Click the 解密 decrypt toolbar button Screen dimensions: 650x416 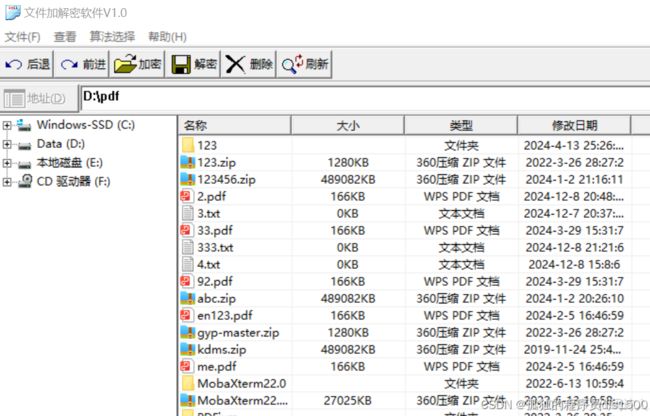(x=193, y=64)
